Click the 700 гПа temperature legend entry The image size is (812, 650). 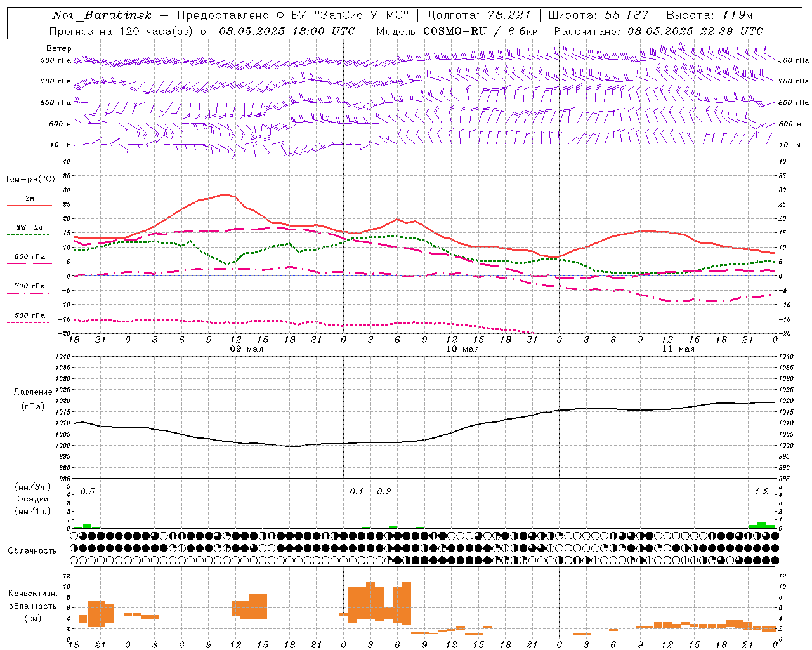click(x=30, y=286)
